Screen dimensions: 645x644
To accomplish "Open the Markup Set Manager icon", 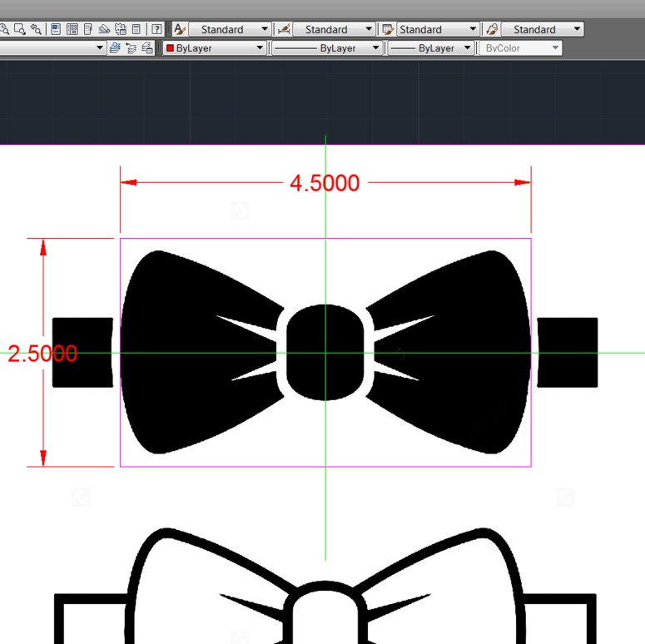I will [121, 29].
